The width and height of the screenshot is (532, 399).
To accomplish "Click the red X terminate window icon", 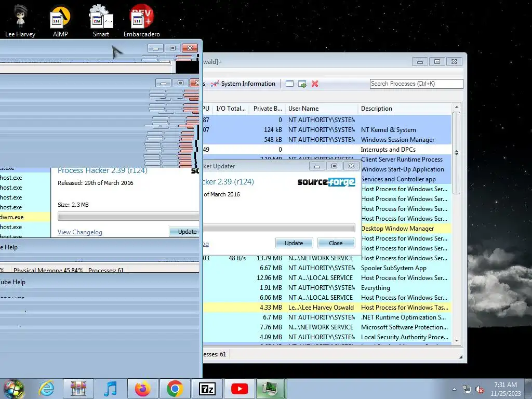I will click(x=315, y=84).
